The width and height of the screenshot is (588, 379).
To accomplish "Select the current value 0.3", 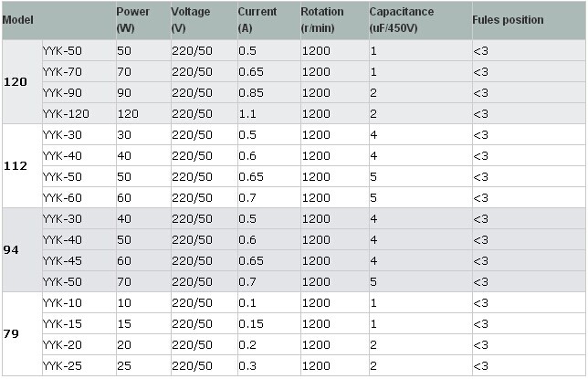I will [247, 366].
